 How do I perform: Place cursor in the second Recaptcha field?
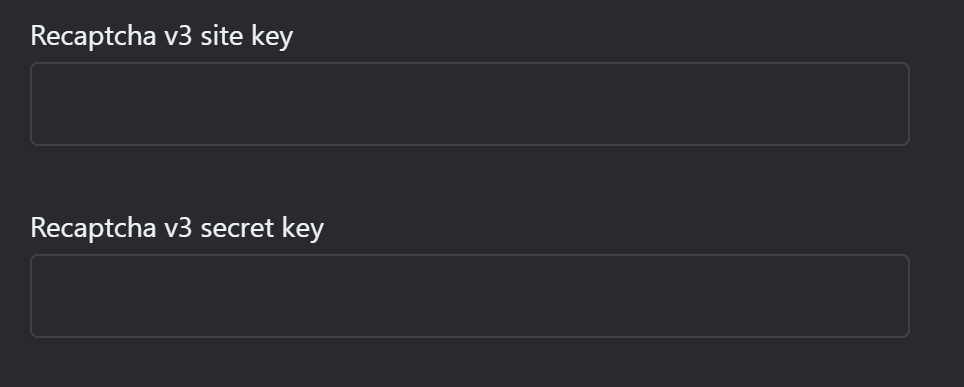pos(470,296)
